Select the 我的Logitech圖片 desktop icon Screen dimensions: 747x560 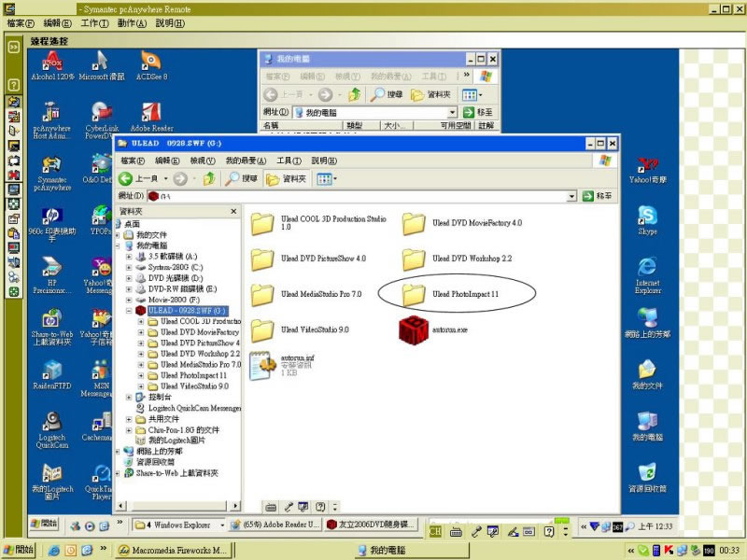point(52,482)
